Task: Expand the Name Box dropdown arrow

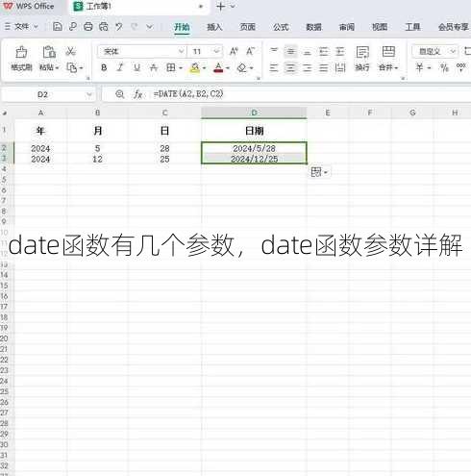Action: 89,94
